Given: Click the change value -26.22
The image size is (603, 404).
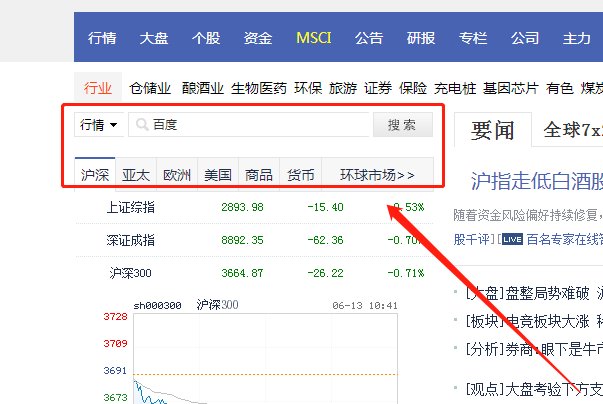Looking at the screenshot, I should (325, 273).
